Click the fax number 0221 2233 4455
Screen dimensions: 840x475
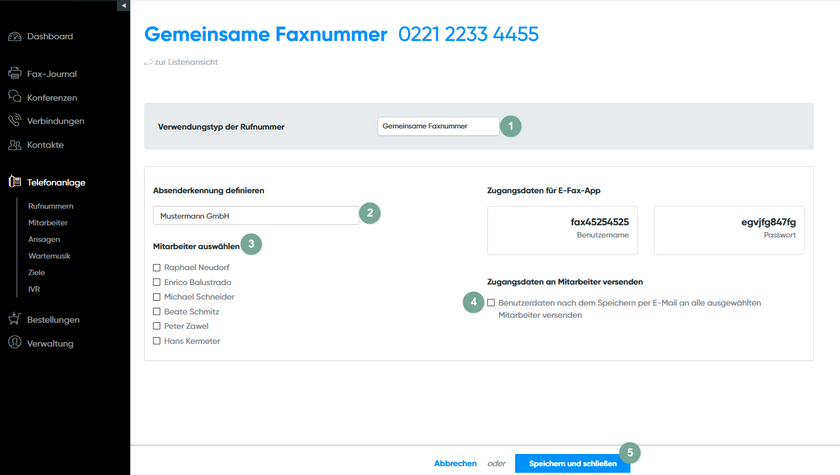click(x=468, y=34)
